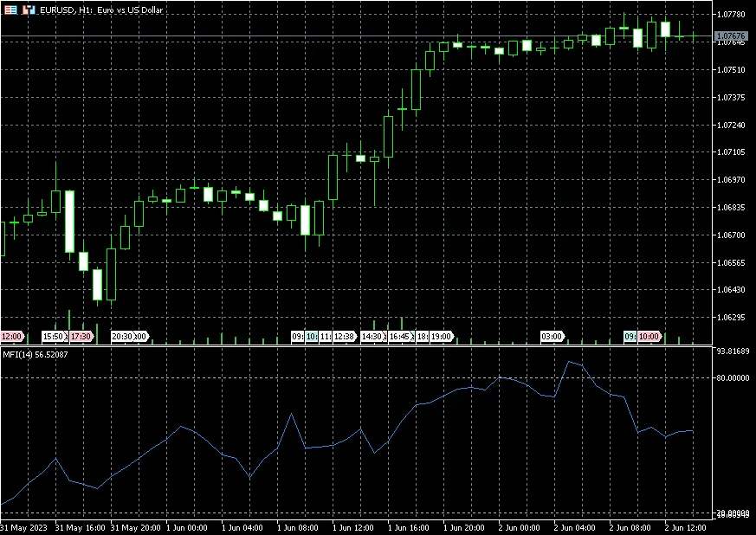The width and height of the screenshot is (756, 535).
Task: Click the 1 Jun 12:00 time label
Action: [353, 528]
